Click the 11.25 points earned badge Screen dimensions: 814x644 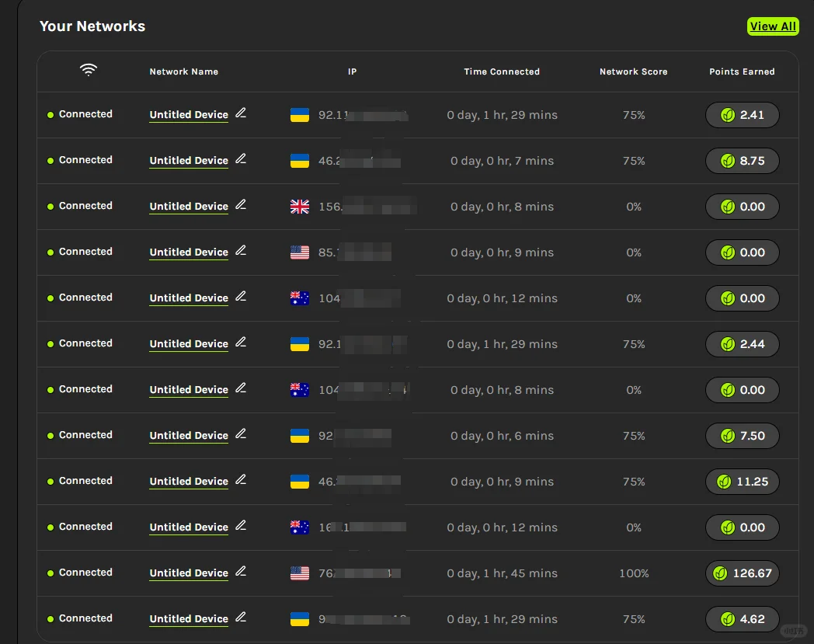(x=743, y=482)
